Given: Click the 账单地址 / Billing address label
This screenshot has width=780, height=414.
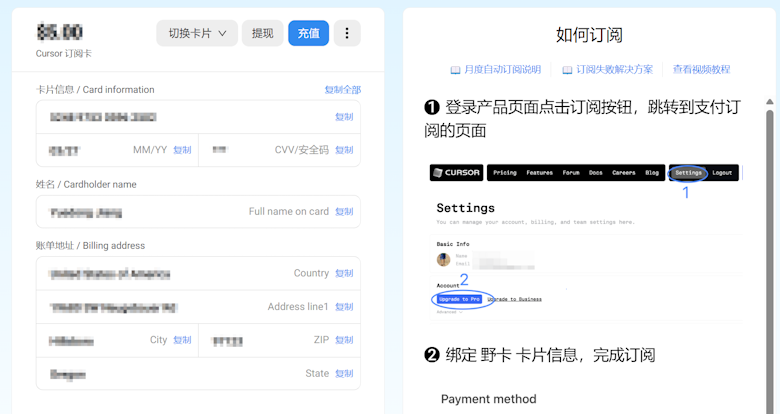Looking at the screenshot, I should click(91, 245).
